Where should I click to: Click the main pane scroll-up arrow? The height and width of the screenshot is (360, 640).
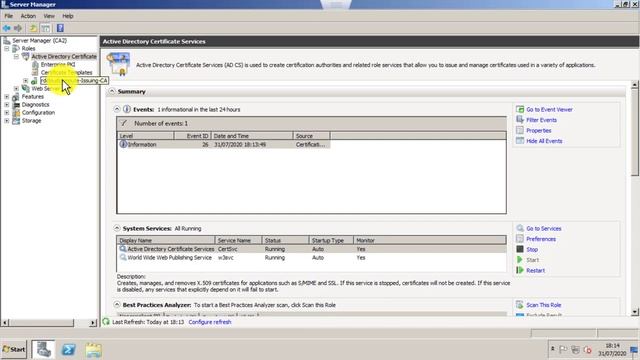[634, 84]
